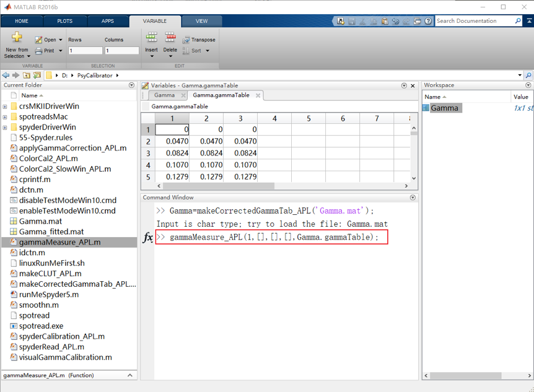The height and width of the screenshot is (392, 534).
Task: Click the Paste icon in quick access toolbar
Action: (x=385, y=21)
